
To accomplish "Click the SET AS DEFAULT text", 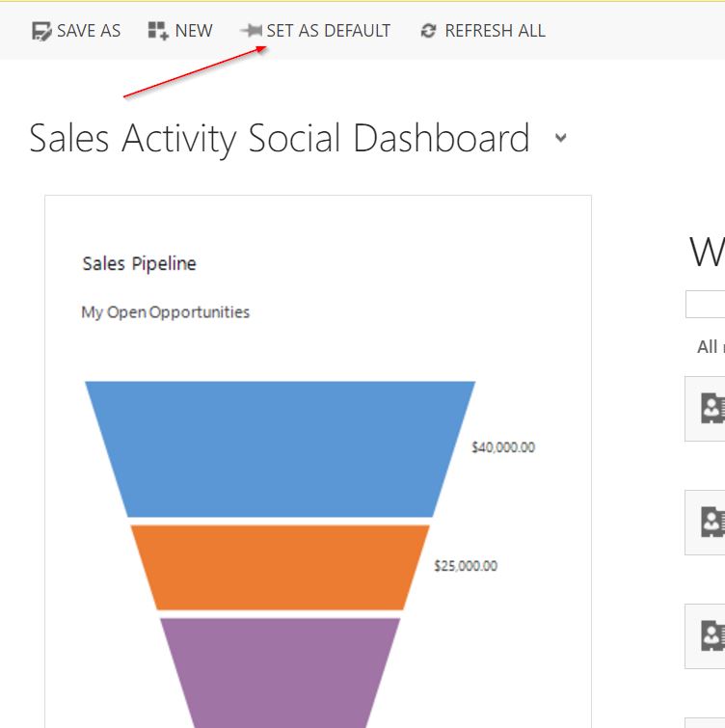I will 328,31.
